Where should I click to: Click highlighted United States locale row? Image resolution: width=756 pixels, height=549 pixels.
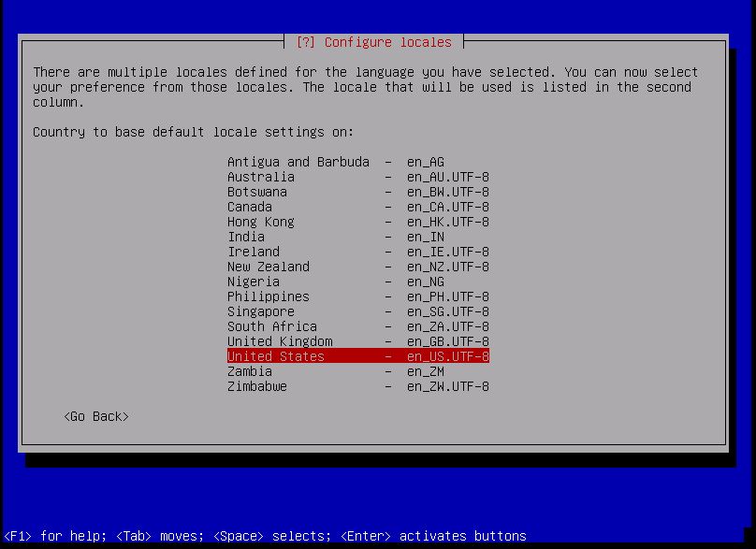coord(357,356)
